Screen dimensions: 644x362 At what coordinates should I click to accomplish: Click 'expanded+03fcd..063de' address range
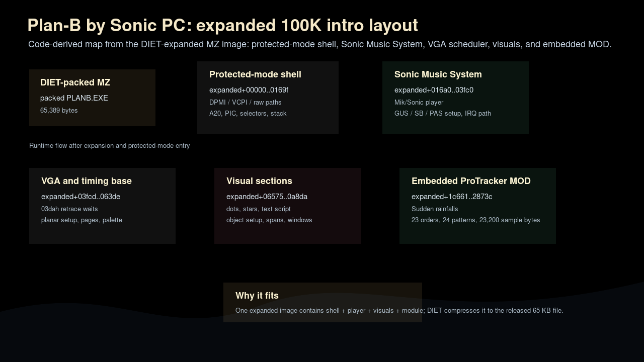point(80,197)
